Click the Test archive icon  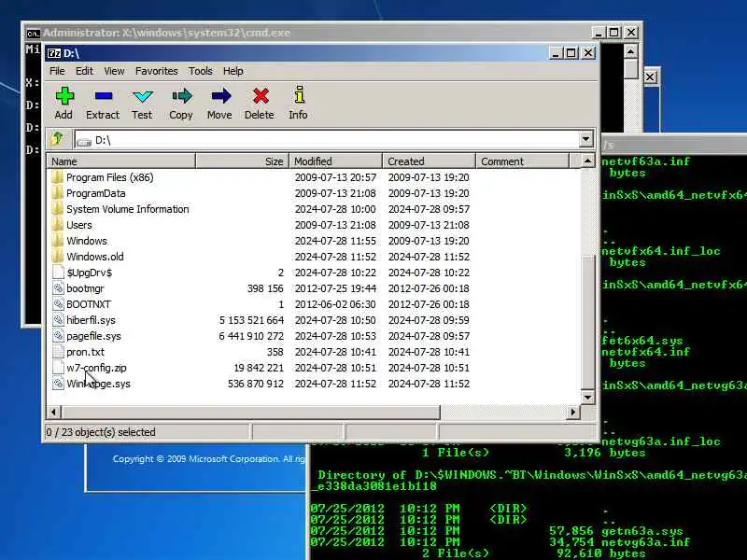(143, 97)
